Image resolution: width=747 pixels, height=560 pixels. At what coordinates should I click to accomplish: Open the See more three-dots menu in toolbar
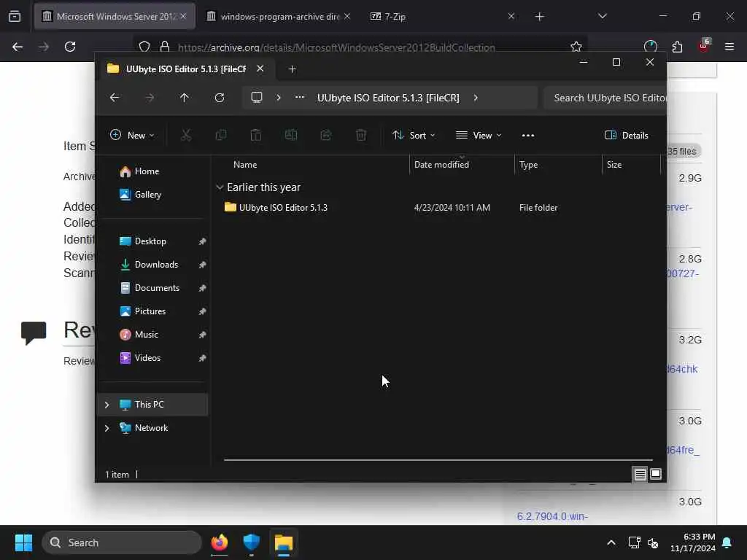(528, 135)
